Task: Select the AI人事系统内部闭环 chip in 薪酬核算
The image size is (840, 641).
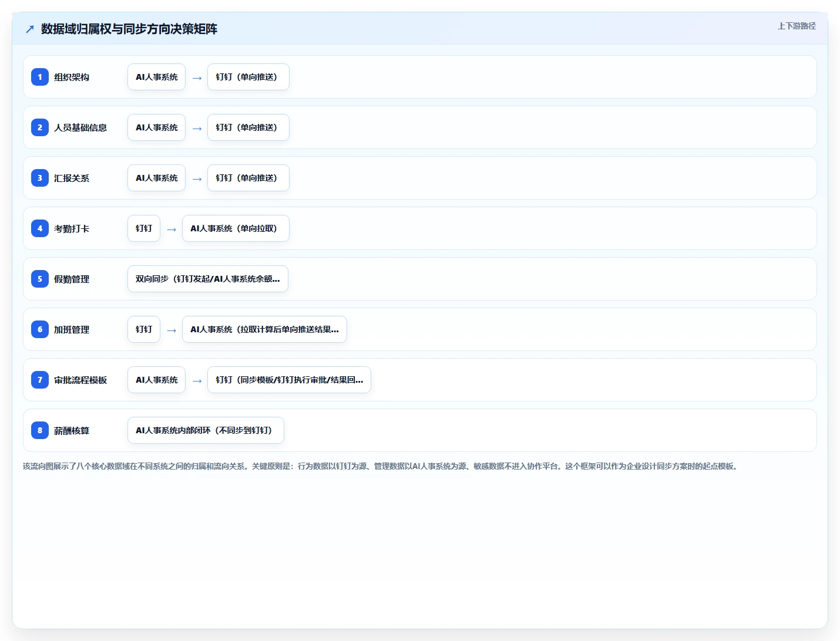Action: pyautogui.click(x=206, y=430)
